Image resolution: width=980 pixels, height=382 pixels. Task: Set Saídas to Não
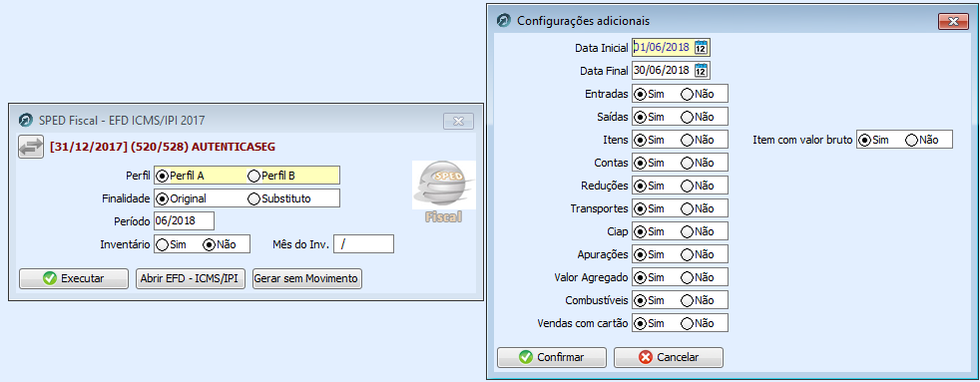[x=698, y=117]
